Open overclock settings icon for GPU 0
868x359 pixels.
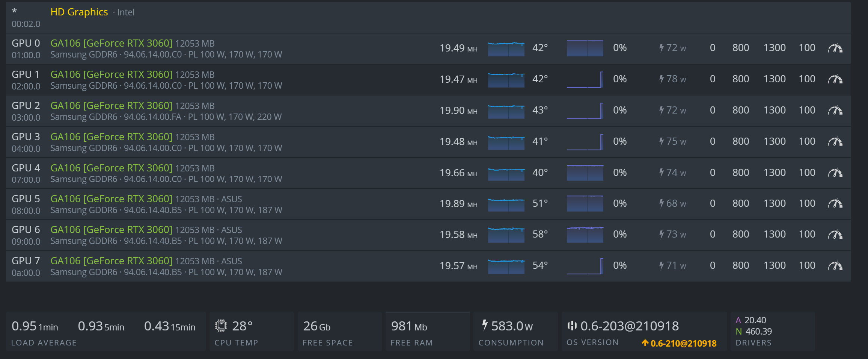pyautogui.click(x=835, y=48)
